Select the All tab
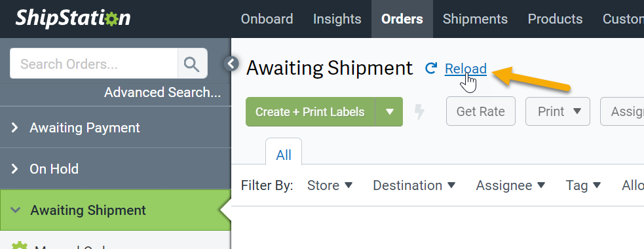 tap(284, 155)
